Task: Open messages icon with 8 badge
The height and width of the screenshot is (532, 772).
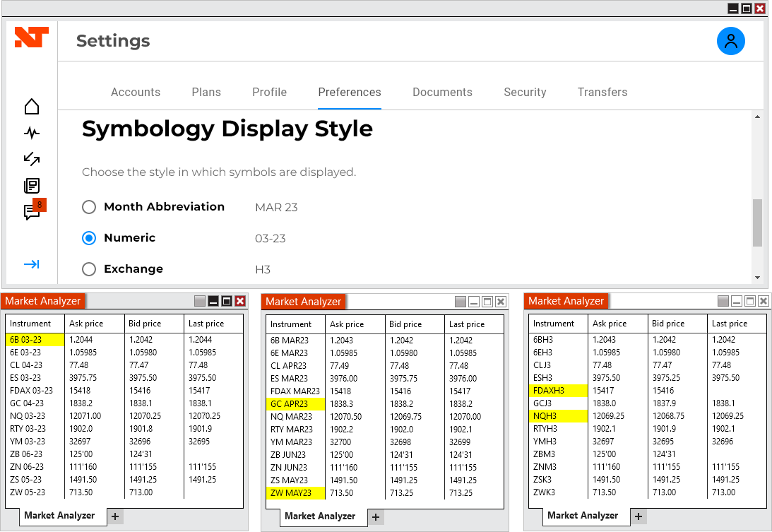Action: point(32,212)
